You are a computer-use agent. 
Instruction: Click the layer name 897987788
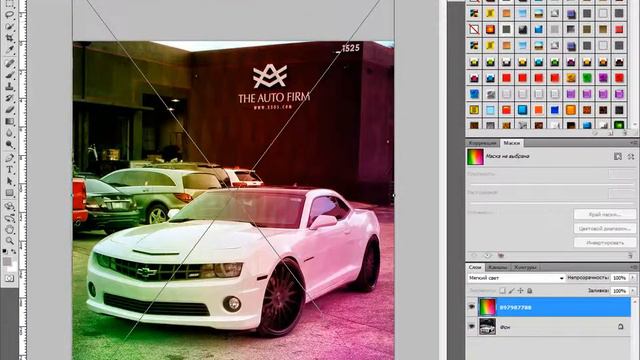click(516, 307)
